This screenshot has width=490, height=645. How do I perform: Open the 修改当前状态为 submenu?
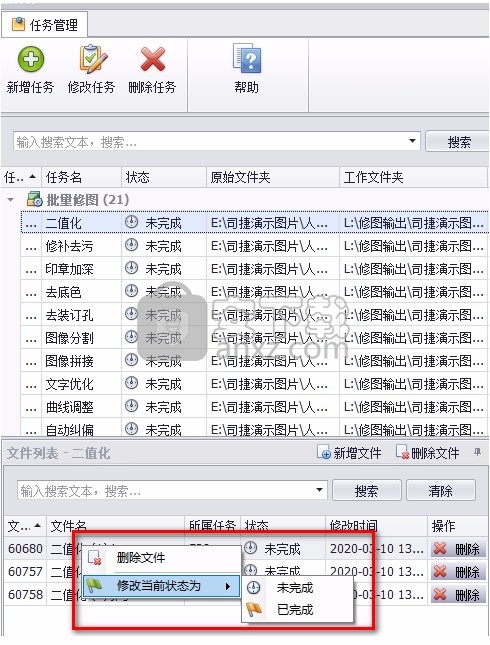pos(162,585)
